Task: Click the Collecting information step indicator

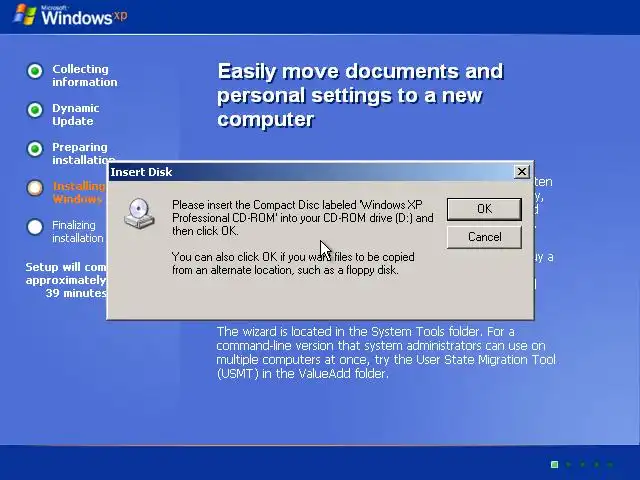Action: click(35, 71)
